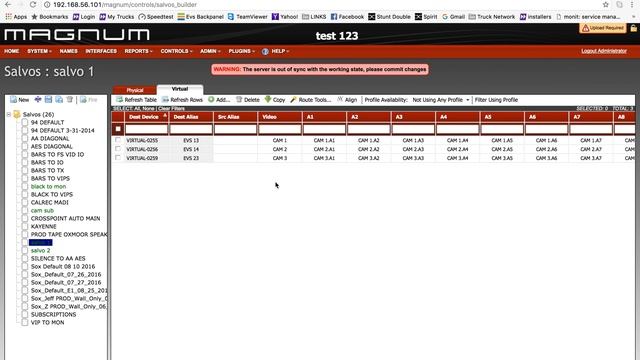This screenshot has height=360, width=640.
Task: Click the EVS 13 alias cell
Action: click(x=191, y=140)
